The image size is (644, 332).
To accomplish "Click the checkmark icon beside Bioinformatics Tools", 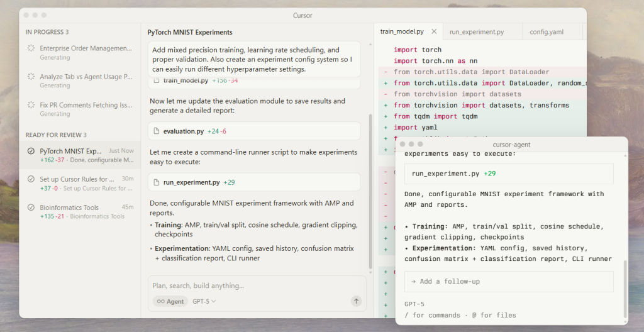I will tap(31, 207).
